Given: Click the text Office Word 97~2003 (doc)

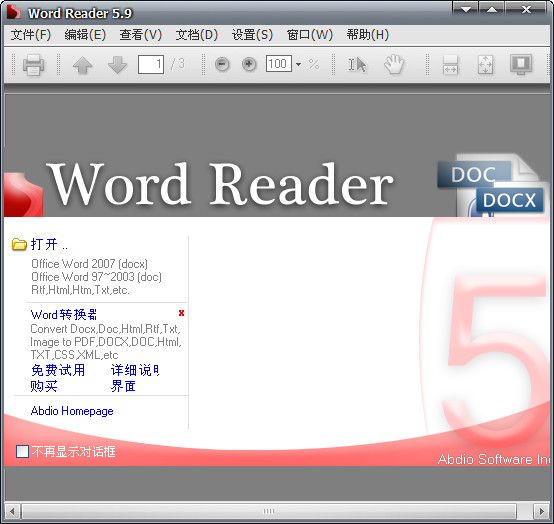Looking at the screenshot, I should point(96,277).
